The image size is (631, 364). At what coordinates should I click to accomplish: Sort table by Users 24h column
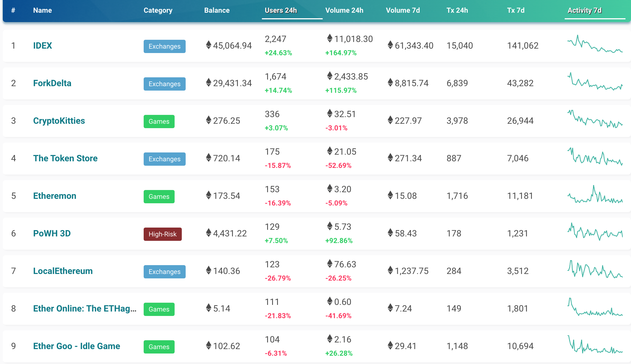click(x=281, y=10)
